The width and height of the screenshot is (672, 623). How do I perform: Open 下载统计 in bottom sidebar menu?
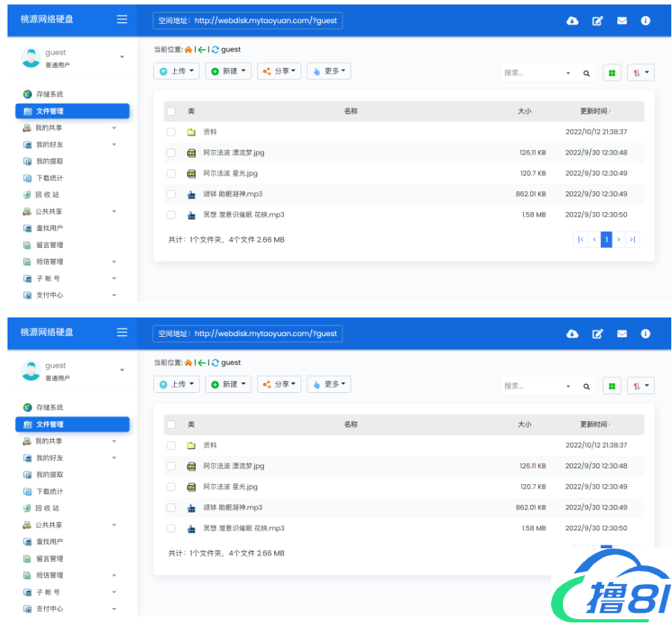point(49,492)
